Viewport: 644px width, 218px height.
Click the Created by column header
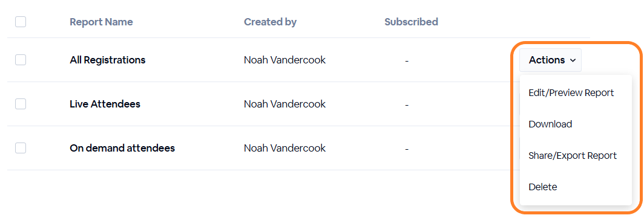[x=270, y=22]
